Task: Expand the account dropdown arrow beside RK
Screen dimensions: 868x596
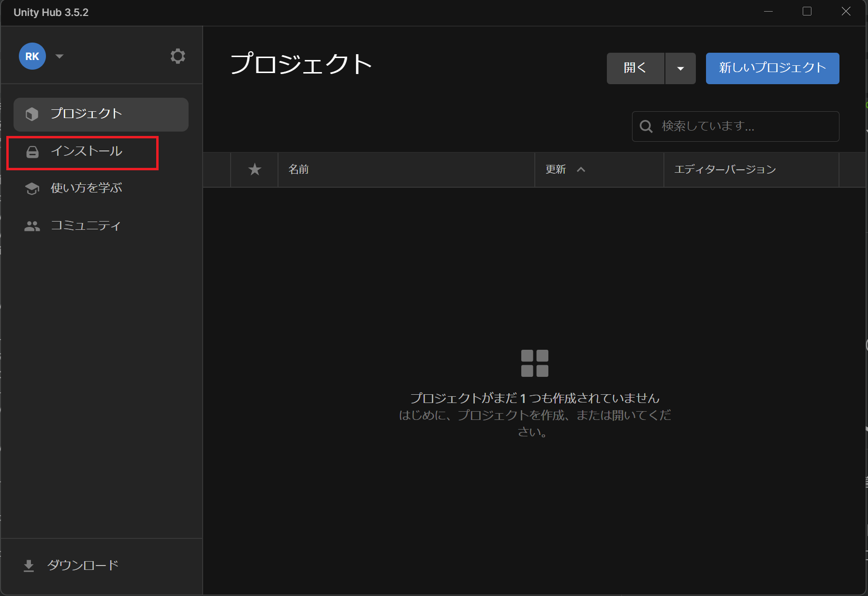Action: pos(59,56)
